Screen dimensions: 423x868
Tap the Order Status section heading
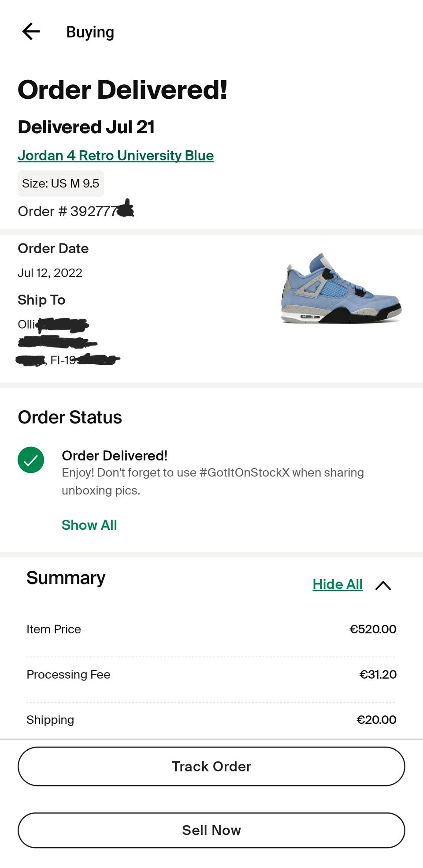(70, 417)
